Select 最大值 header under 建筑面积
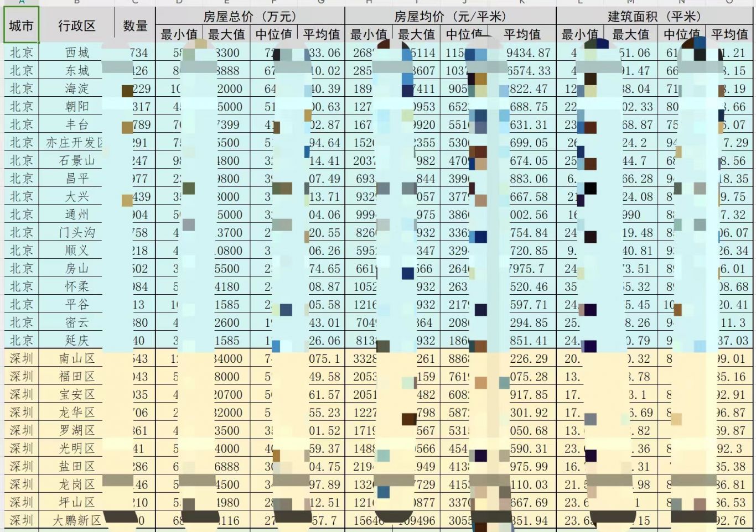 pyautogui.click(x=630, y=34)
